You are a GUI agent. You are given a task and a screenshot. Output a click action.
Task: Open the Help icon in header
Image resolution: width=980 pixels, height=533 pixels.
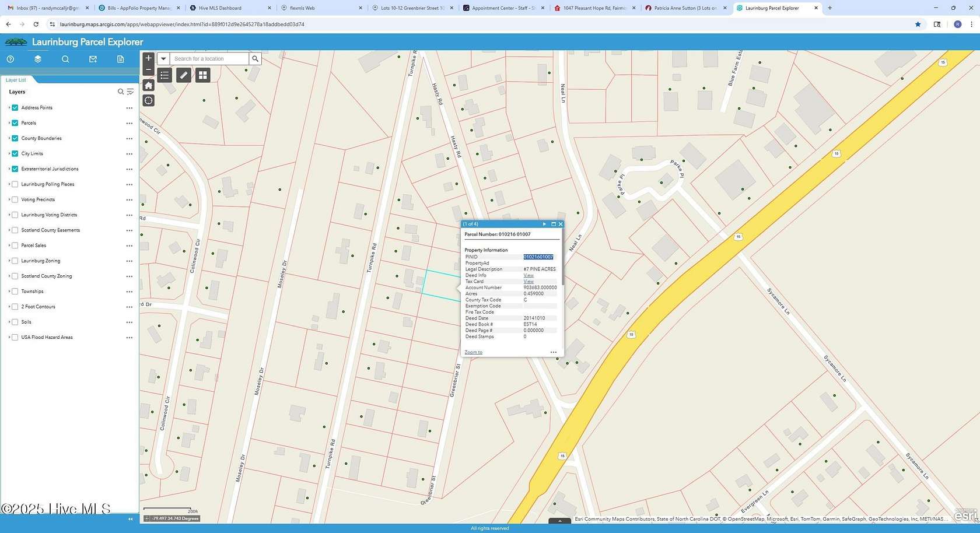(10, 59)
